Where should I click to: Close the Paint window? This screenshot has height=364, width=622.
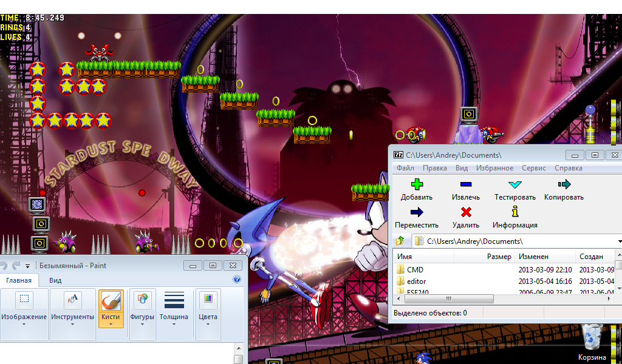coord(233,265)
